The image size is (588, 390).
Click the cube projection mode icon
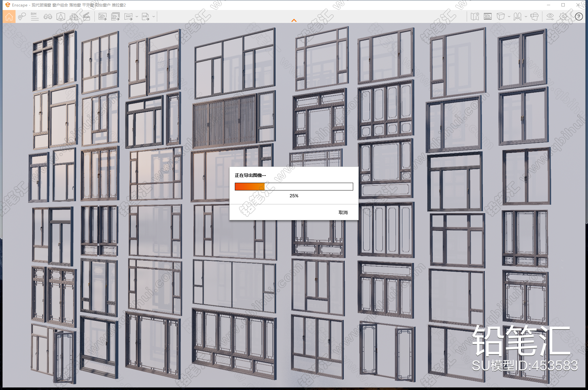tap(501, 16)
